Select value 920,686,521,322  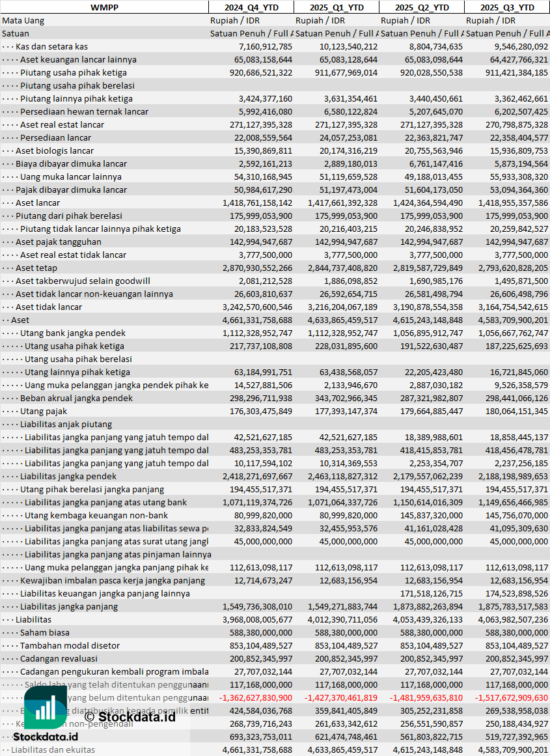pos(261,73)
